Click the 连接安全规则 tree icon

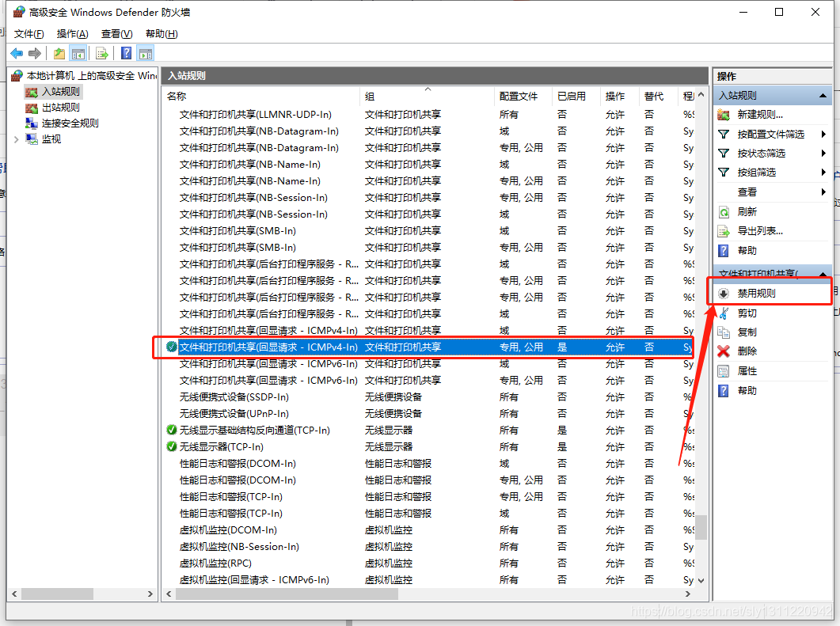(x=32, y=123)
